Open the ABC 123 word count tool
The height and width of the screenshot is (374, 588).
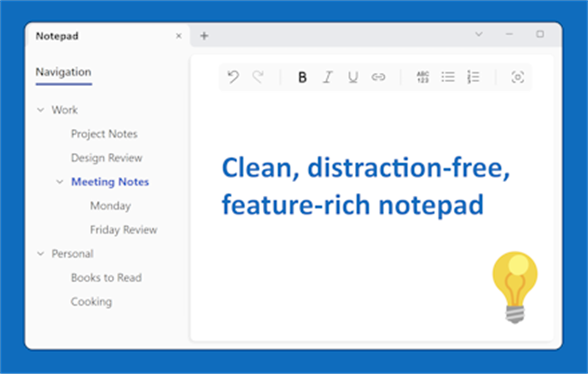click(x=423, y=77)
